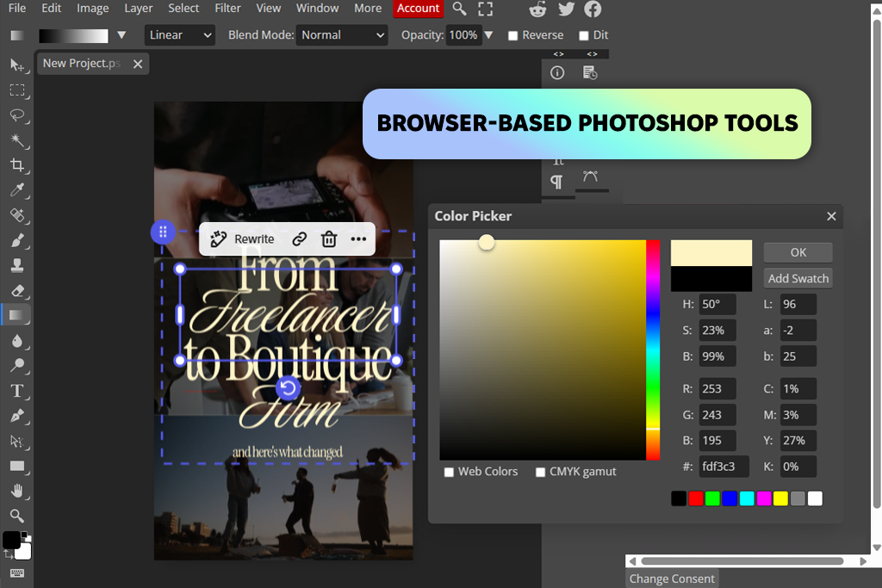Open the Edit menu
The height and width of the screenshot is (588, 882).
coord(51,9)
